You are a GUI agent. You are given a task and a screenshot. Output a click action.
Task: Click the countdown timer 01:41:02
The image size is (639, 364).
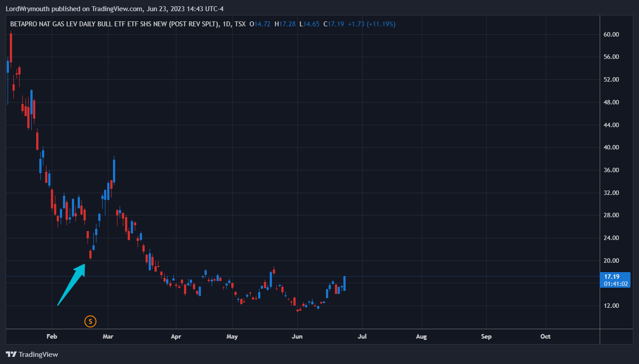click(x=616, y=284)
